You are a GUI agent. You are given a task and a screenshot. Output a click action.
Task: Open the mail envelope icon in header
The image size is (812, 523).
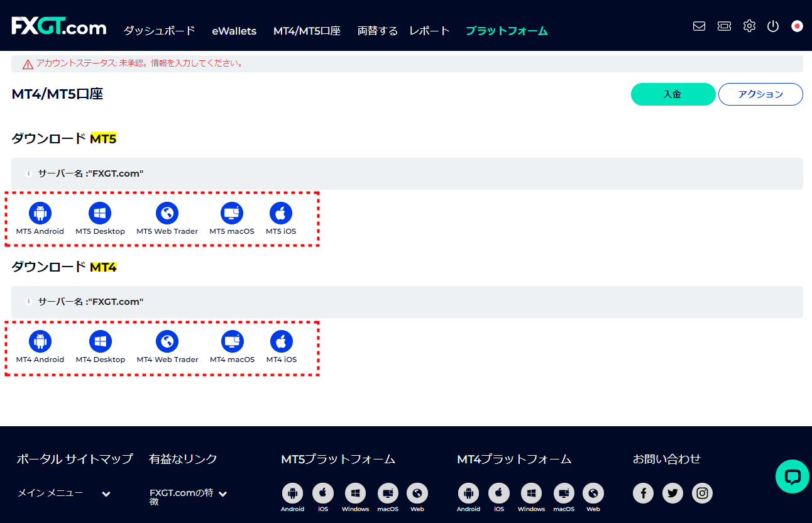[x=699, y=26]
